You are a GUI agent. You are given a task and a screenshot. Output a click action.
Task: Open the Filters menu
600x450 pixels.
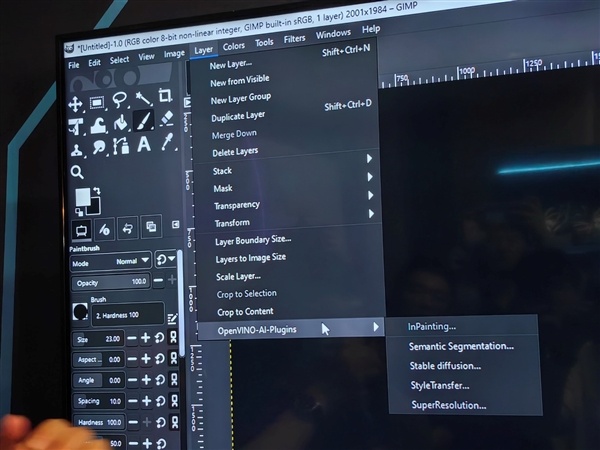[x=295, y=40]
